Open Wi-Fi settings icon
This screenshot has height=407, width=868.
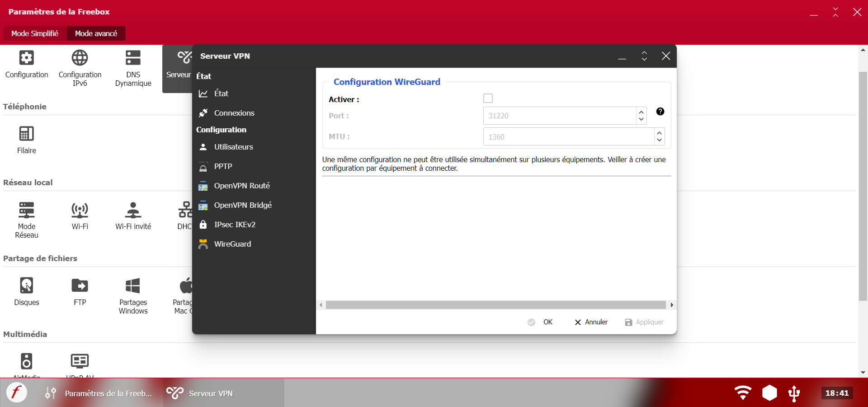click(x=80, y=210)
